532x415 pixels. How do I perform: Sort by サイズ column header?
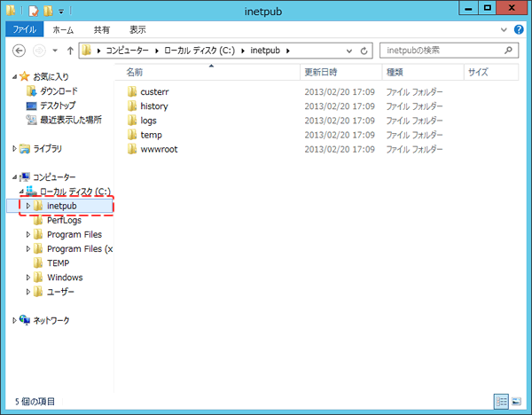[491, 72]
